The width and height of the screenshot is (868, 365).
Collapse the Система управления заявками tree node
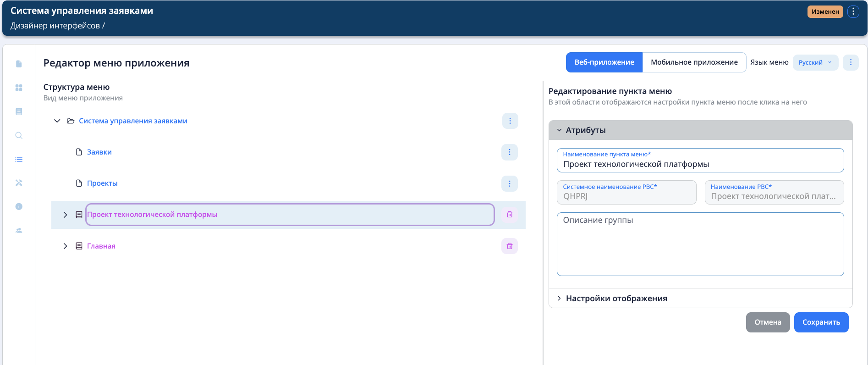57,121
